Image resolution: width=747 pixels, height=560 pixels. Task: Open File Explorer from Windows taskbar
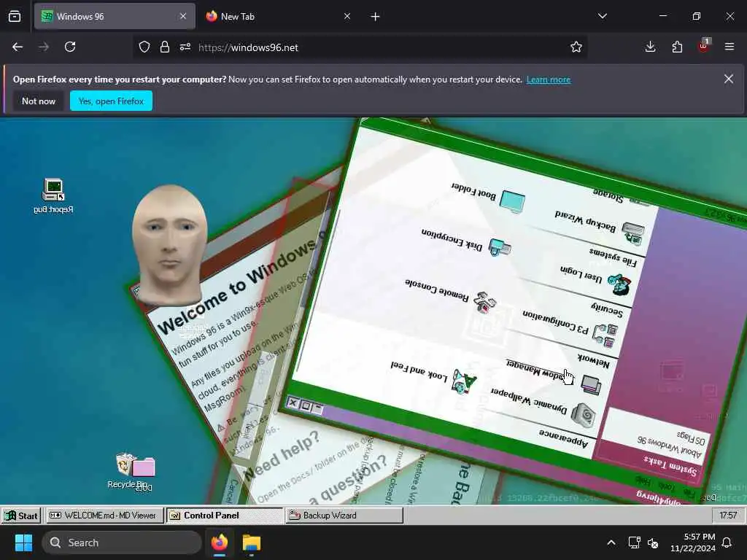[252, 542]
